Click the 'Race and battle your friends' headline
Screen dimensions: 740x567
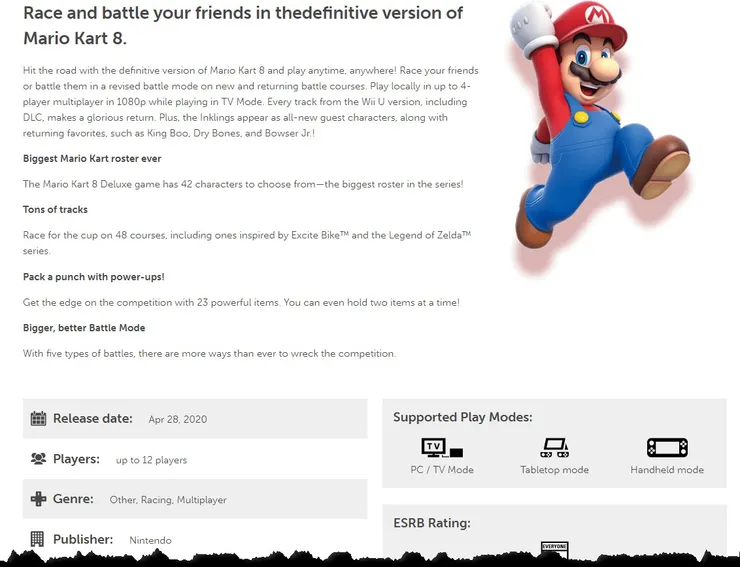[243, 26]
